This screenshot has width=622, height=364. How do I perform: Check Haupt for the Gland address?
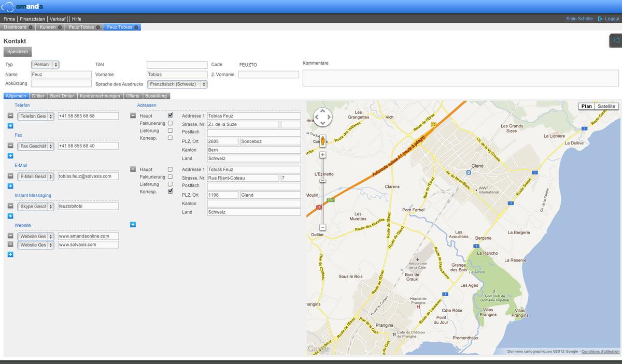tap(170, 169)
